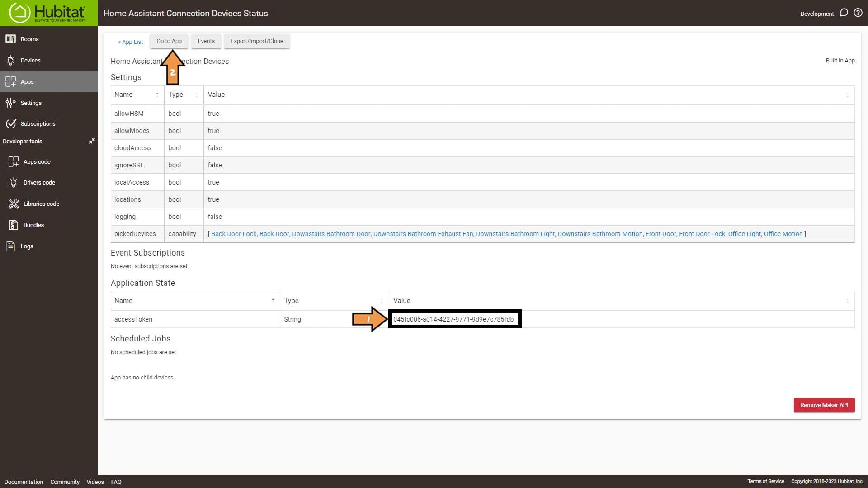Open Terms of Service link
This screenshot has width=868, height=488.
pyautogui.click(x=765, y=481)
